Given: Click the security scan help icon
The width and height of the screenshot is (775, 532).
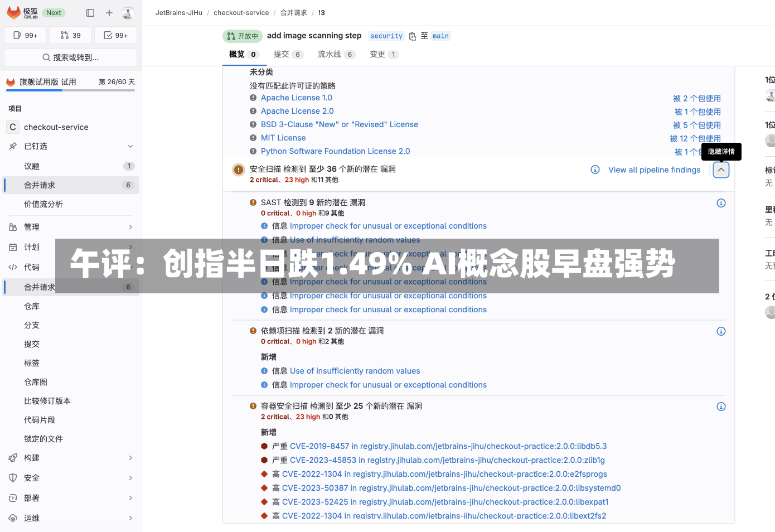Looking at the screenshot, I should (x=595, y=170).
